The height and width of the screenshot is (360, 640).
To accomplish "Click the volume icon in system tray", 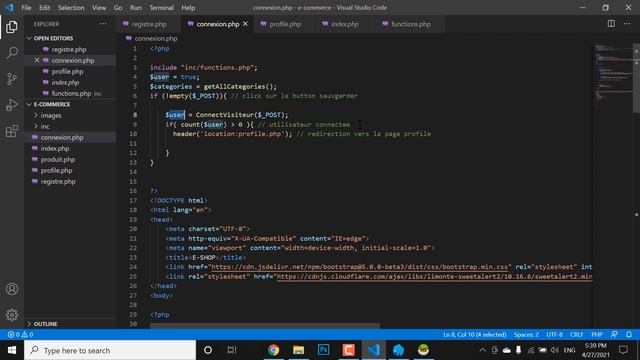I will (554, 350).
